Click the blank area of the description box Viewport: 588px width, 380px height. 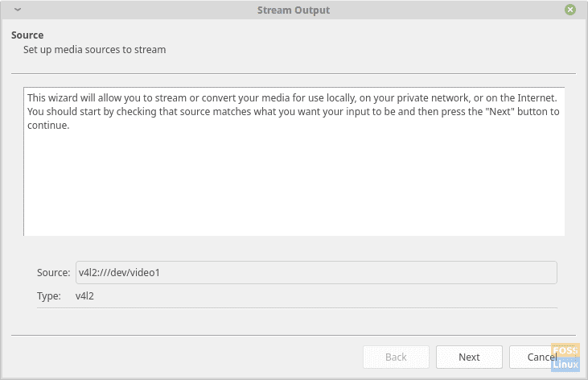(294, 185)
